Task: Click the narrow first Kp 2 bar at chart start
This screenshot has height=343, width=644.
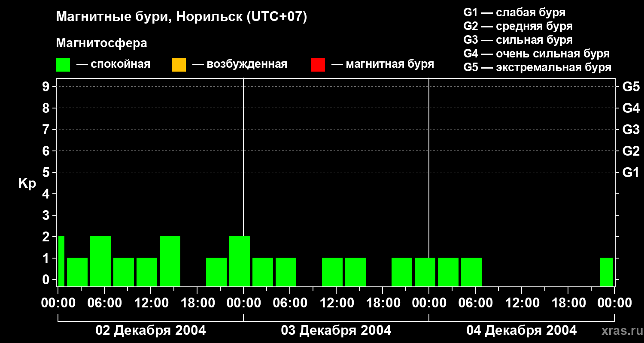Action: 61,261
